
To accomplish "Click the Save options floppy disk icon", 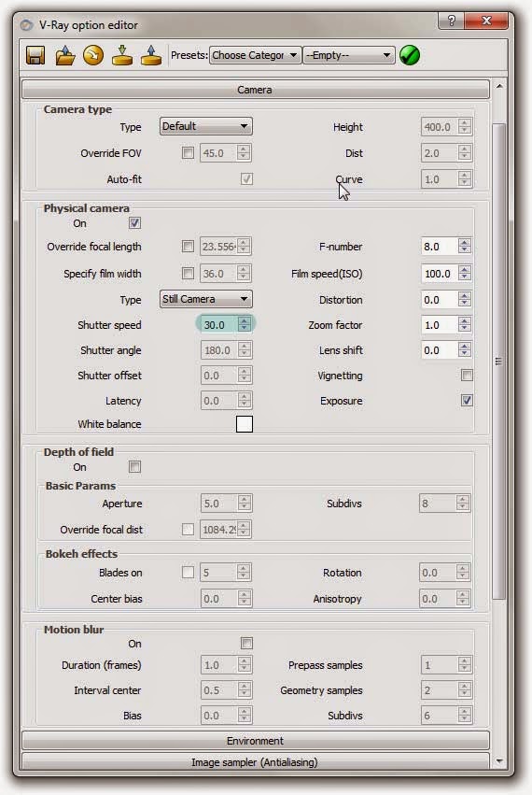I will pyautogui.click(x=35, y=55).
